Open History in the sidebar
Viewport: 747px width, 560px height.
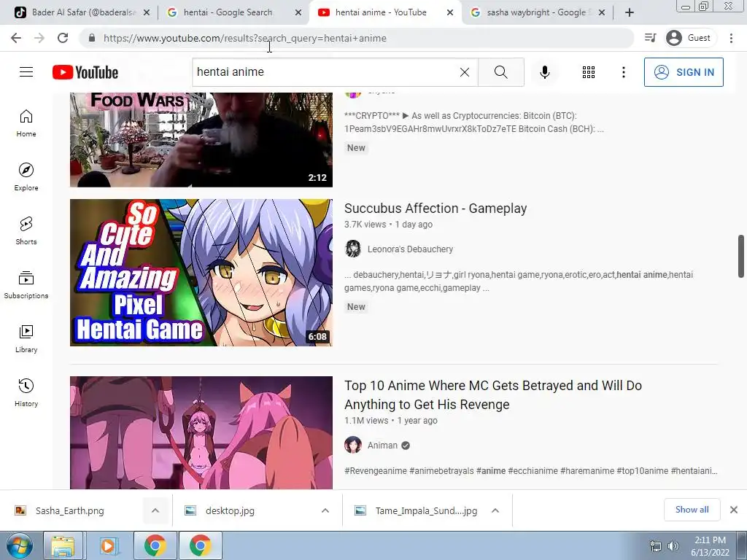[x=26, y=392]
